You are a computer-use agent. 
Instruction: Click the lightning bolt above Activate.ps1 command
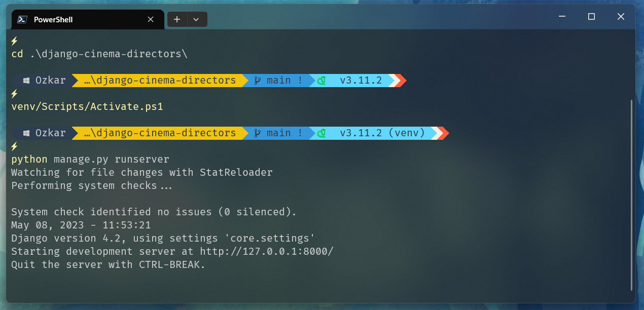14,93
